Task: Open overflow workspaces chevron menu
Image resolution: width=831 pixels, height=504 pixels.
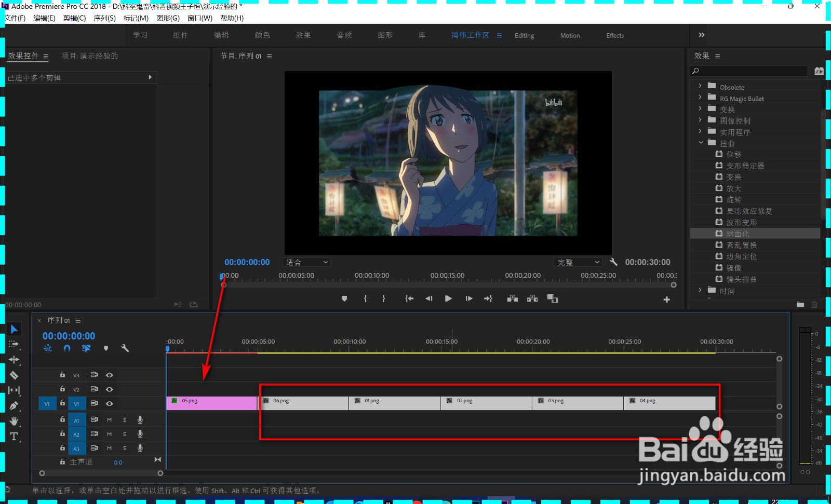Action: pos(702,35)
